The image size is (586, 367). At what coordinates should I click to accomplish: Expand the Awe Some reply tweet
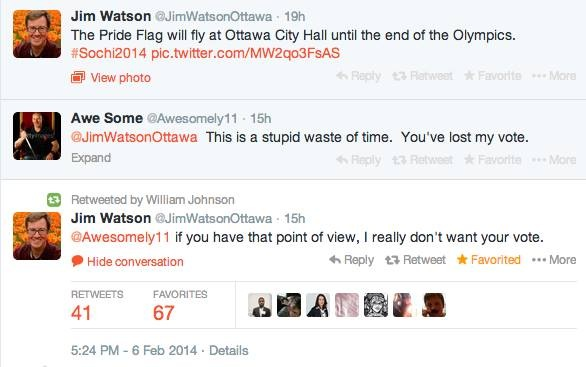91,158
